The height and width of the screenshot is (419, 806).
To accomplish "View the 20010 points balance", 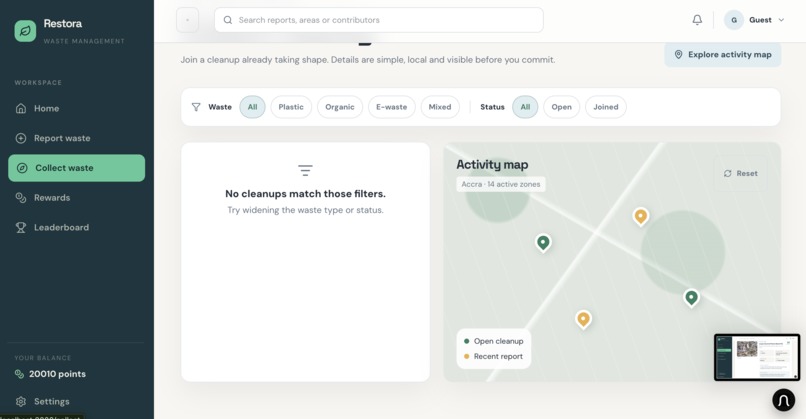I will [58, 374].
